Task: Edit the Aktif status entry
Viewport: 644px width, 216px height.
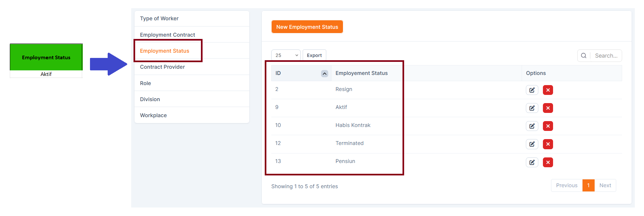Action: point(532,108)
